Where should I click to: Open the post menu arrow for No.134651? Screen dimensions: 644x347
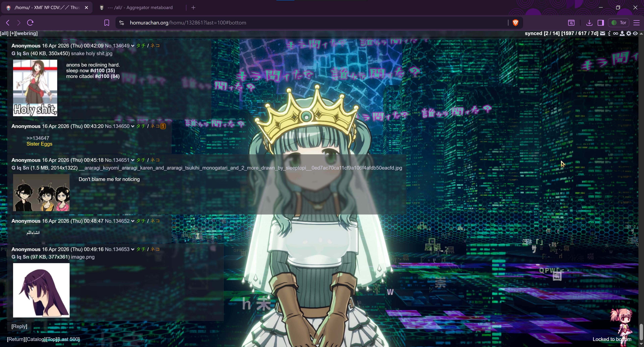pyautogui.click(x=132, y=160)
